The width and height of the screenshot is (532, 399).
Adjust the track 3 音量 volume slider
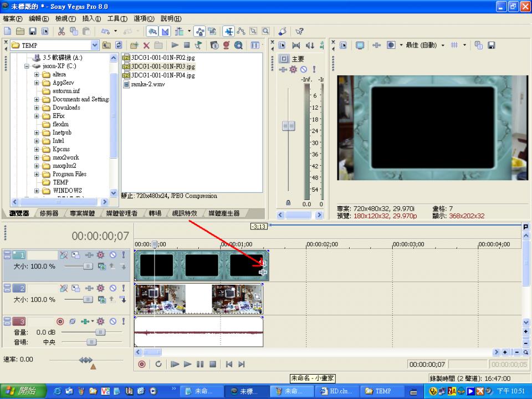(100, 332)
